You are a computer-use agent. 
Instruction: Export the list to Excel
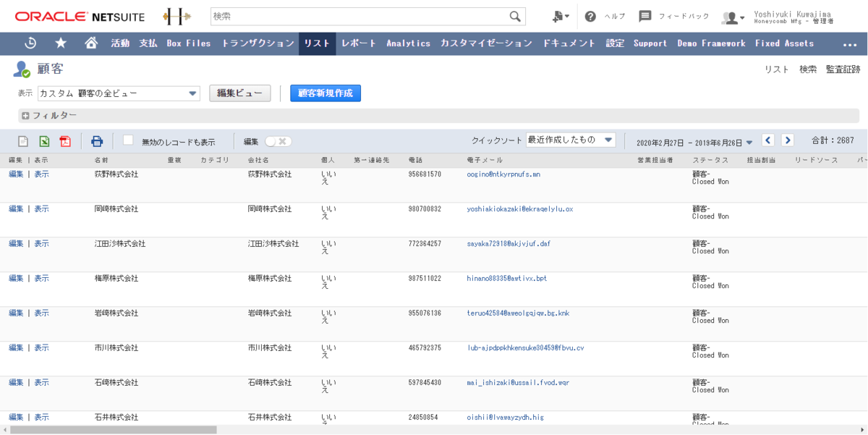click(x=44, y=141)
